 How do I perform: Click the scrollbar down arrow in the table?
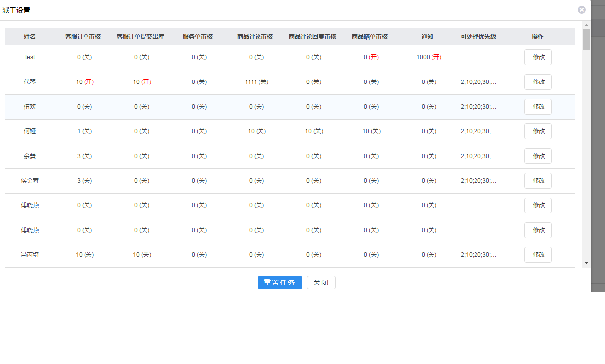[587, 263]
